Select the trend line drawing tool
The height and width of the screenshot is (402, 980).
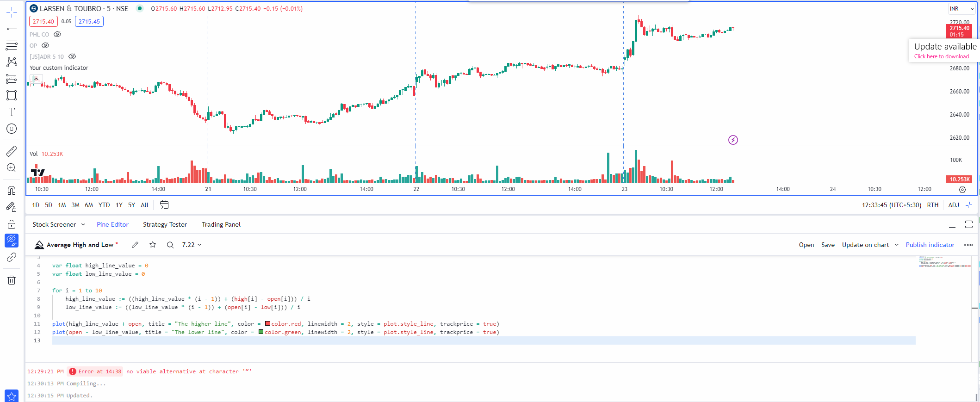pyautogui.click(x=12, y=29)
